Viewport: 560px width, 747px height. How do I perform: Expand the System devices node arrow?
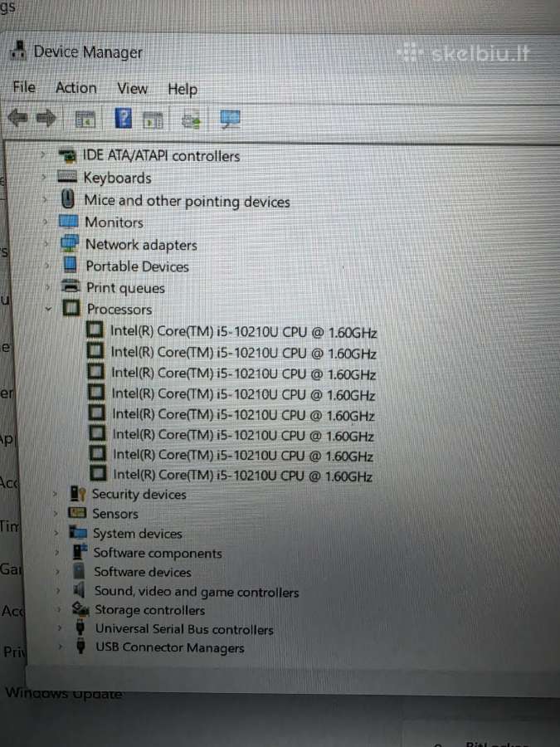click(x=56, y=532)
